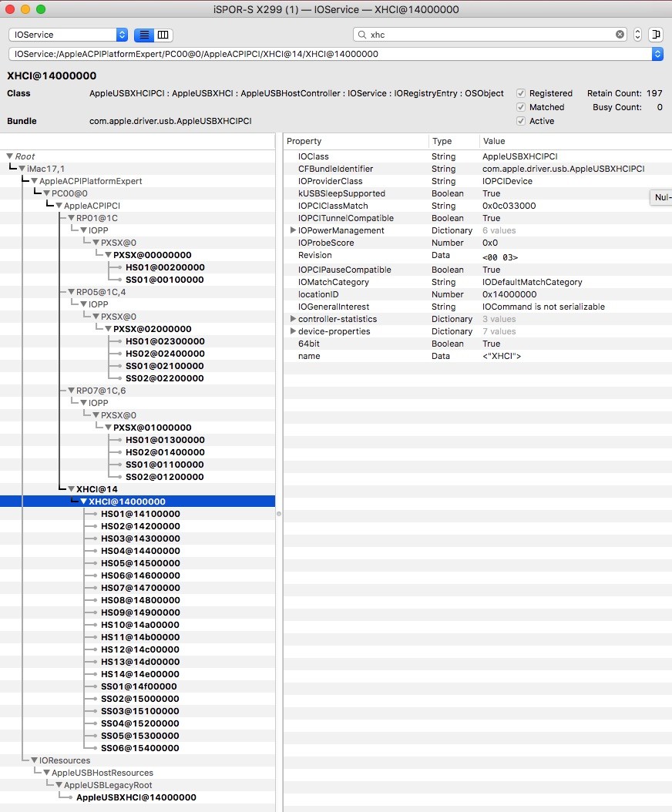Toggle the Active checkbox

(522, 121)
